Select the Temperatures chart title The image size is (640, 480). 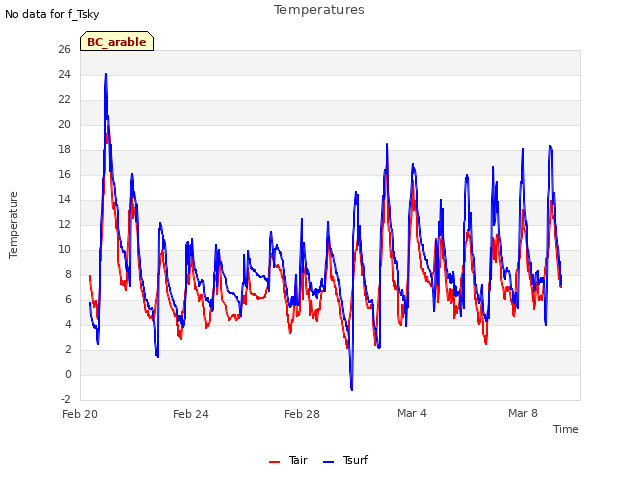(319, 10)
